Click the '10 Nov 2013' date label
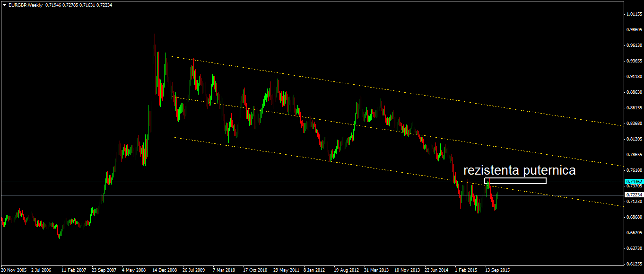 tap(407, 270)
